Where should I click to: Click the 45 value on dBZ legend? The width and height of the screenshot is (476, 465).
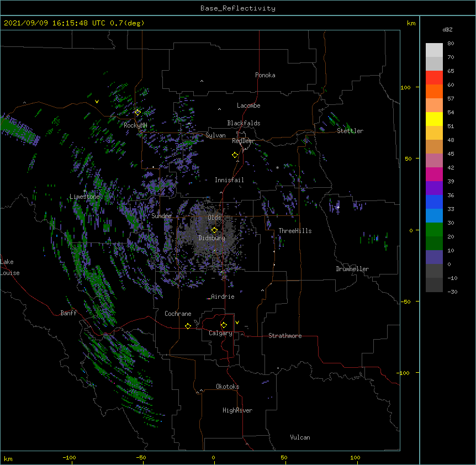pos(451,154)
